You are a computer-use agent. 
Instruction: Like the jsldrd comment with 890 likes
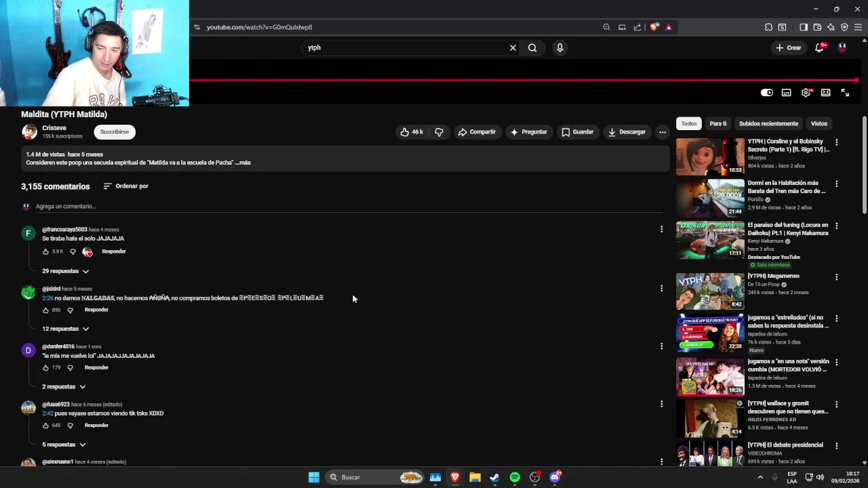[46, 310]
